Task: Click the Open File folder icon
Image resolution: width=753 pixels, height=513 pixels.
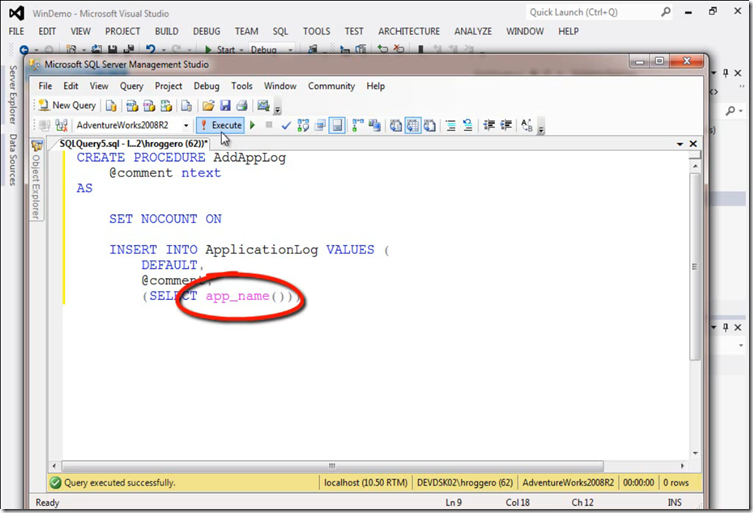Action: pyautogui.click(x=208, y=106)
